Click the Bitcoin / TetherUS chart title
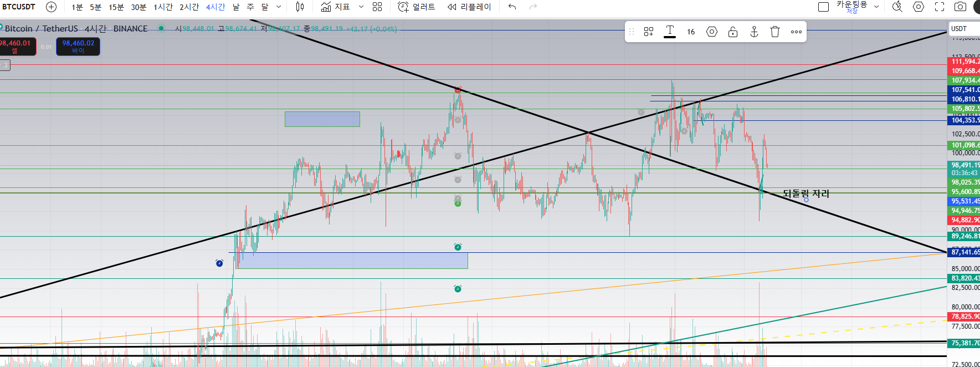This screenshot has height=367, width=980. click(x=42, y=28)
